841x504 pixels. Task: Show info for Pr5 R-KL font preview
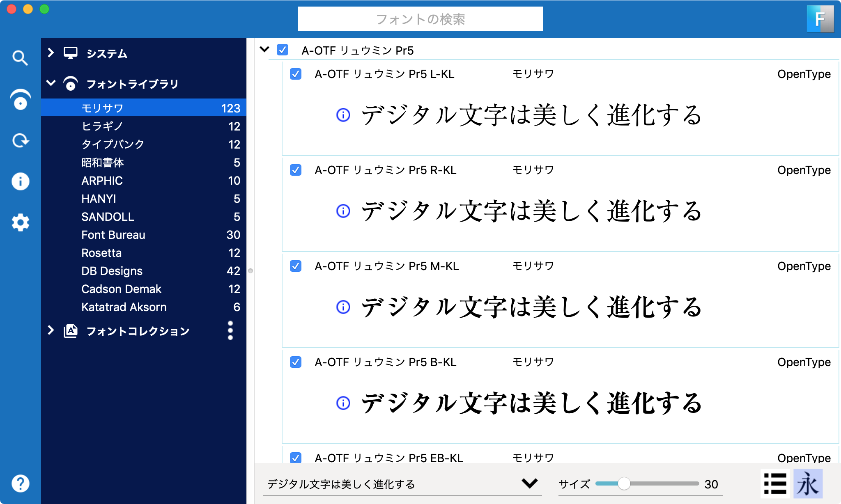click(343, 211)
